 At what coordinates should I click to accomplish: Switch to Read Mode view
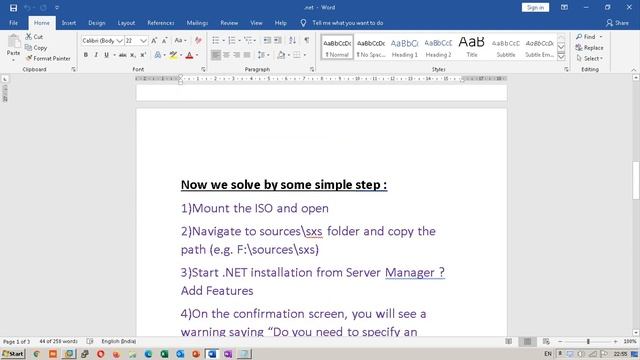click(x=509, y=341)
